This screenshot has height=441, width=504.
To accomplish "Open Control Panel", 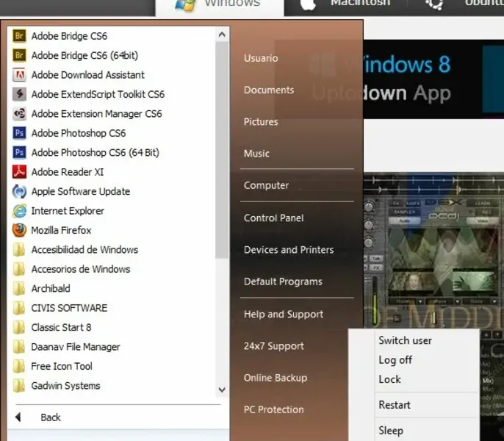I will 273,218.
